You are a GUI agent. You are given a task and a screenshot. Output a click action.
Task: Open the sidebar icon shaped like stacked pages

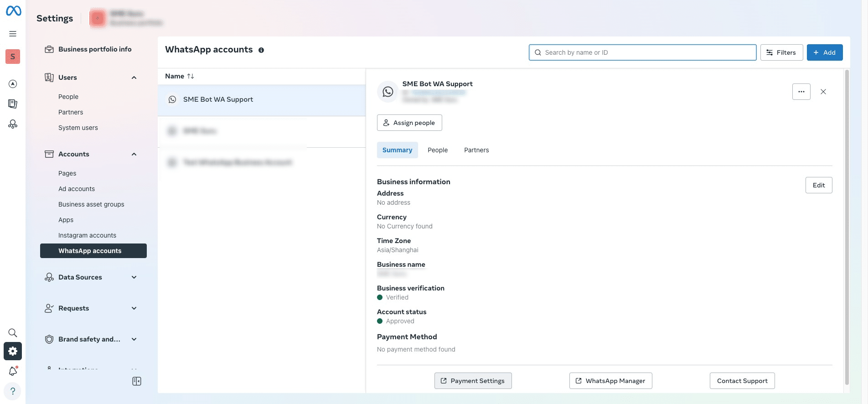[13, 104]
